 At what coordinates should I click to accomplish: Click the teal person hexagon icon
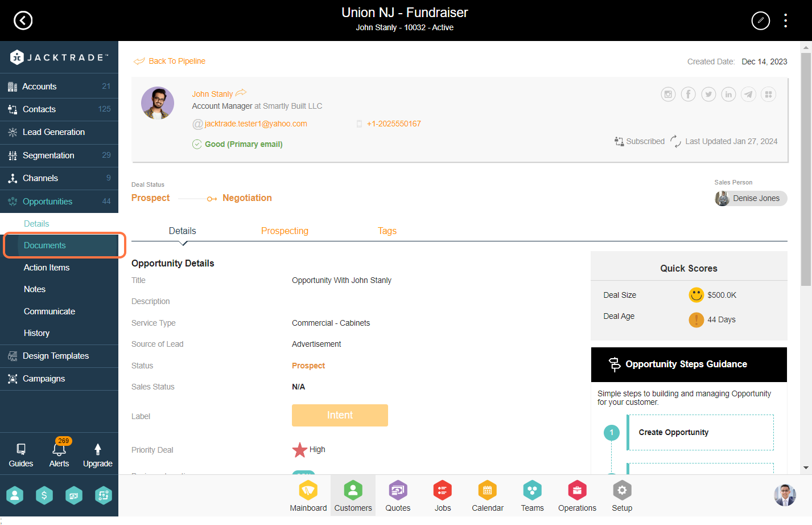tap(15, 495)
